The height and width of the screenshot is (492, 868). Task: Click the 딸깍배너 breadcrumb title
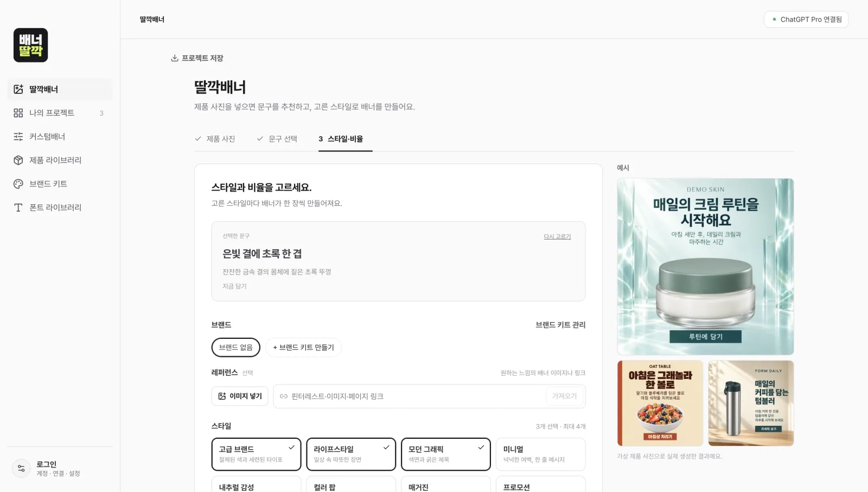(152, 20)
